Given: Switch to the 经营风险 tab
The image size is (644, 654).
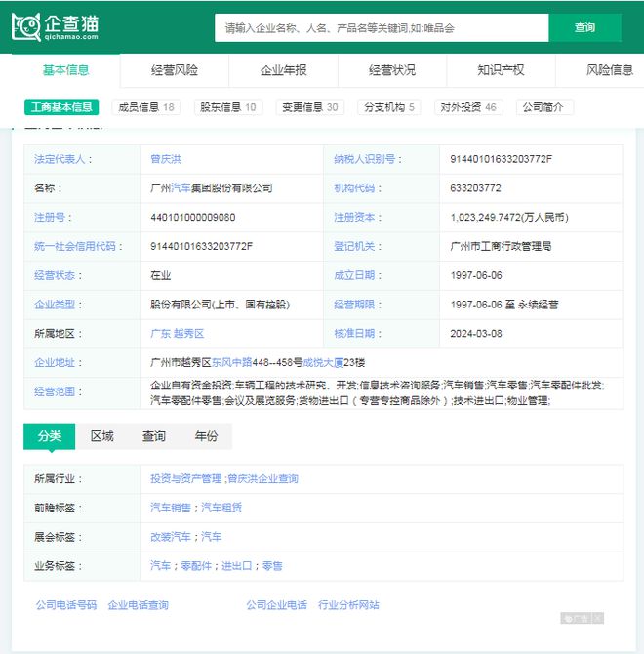Looking at the screenshot, I should tap(175, 70).
